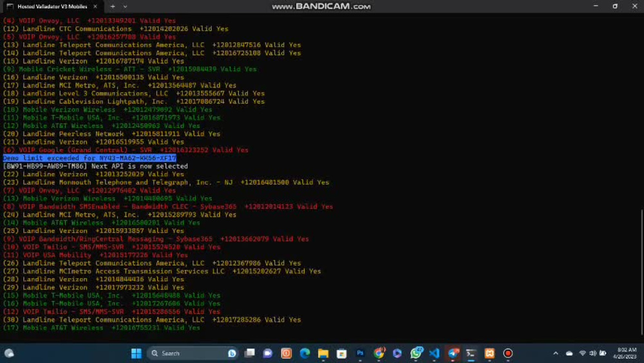Click "(12) VOIP Twilio - SMS/MMS-SVR" row
The image size is (644, 363).
click(111, 311)
